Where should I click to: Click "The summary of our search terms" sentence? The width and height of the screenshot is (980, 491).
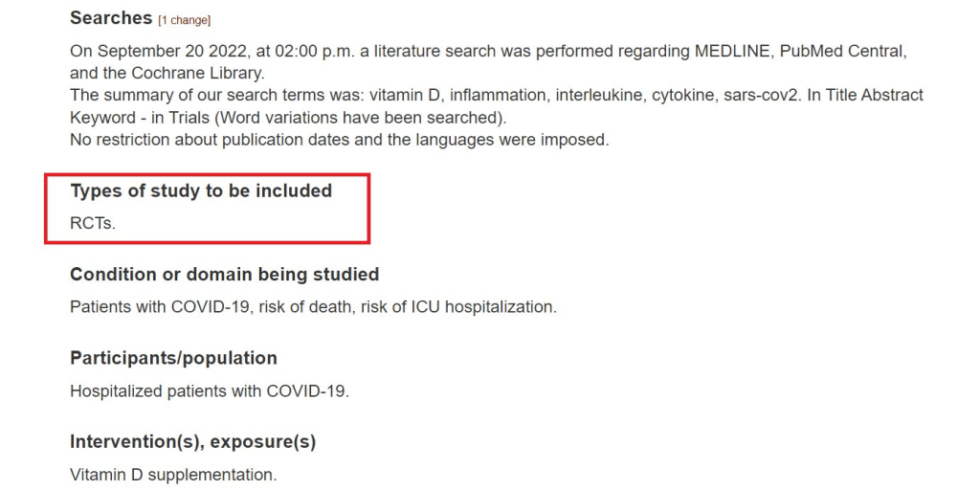pos(197,96)
